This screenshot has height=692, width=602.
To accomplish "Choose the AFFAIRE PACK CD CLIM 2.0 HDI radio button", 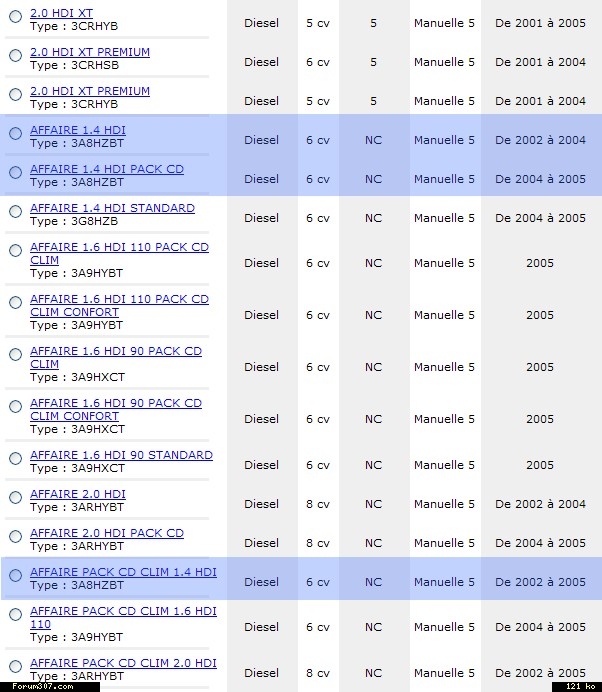I will [15, 666].
